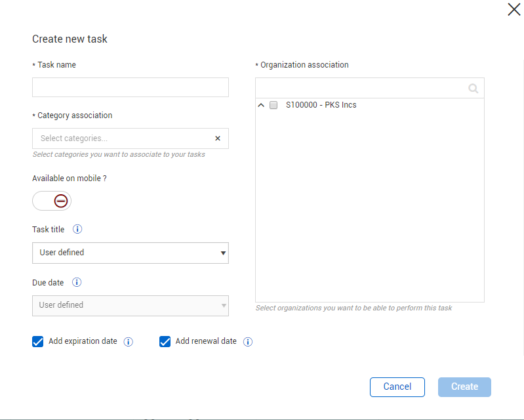Uncheck Add renewal date checkbox
The height and width of the screenshot is (420, 524).
click(165, 341)
